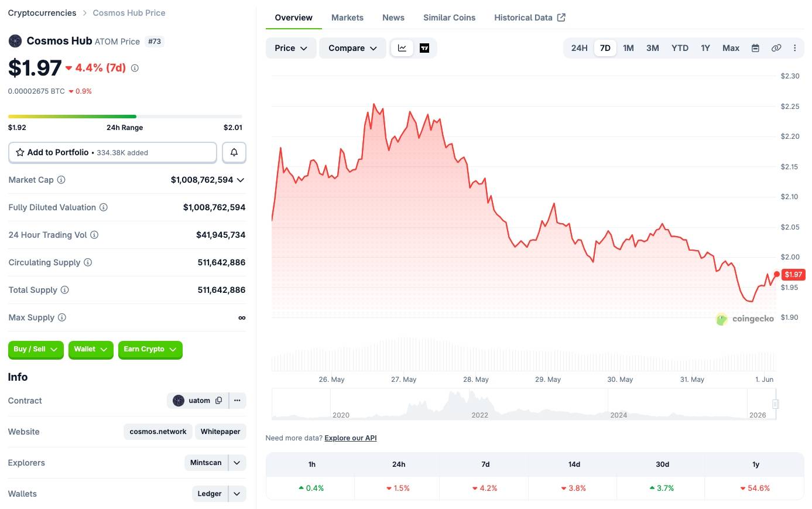Open contract more options ellipsis
812x509 pixels.
click(x=237, y=401)
